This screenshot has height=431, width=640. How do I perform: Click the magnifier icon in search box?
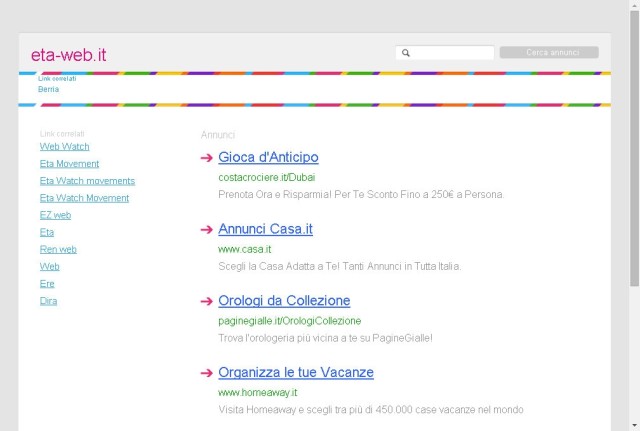point(406,53)
